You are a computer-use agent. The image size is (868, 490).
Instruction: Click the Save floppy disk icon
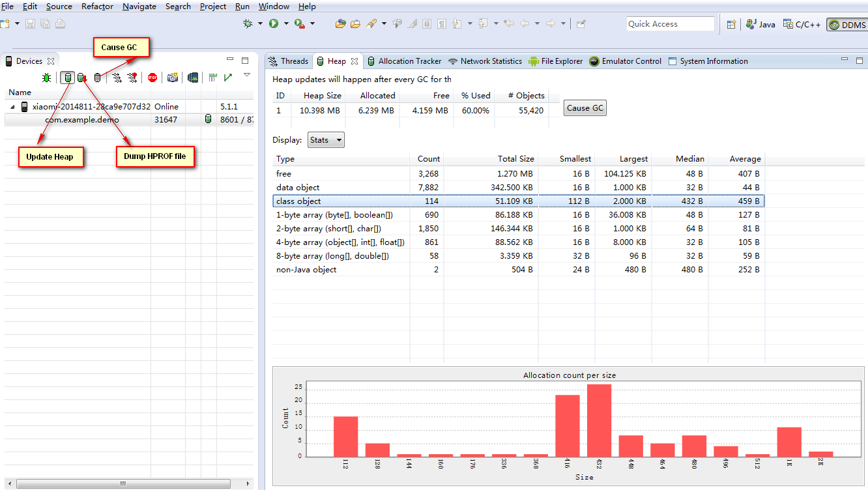pos(31,23)
